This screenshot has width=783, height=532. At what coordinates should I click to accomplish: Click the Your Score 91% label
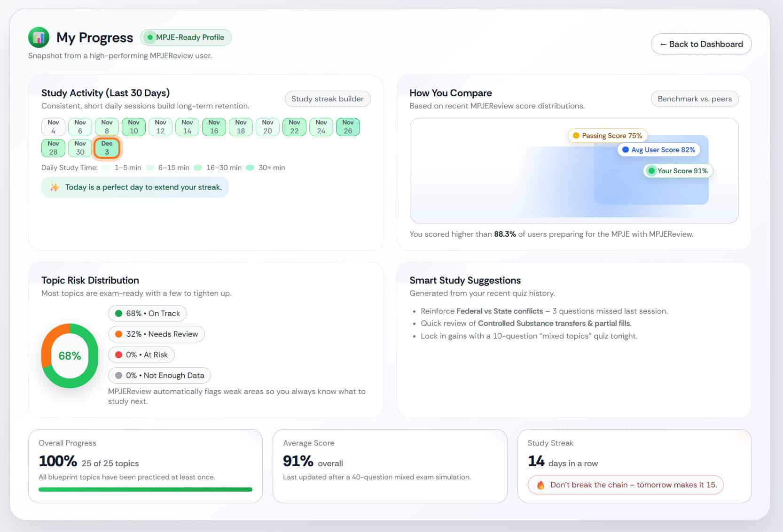pos(678,170)
